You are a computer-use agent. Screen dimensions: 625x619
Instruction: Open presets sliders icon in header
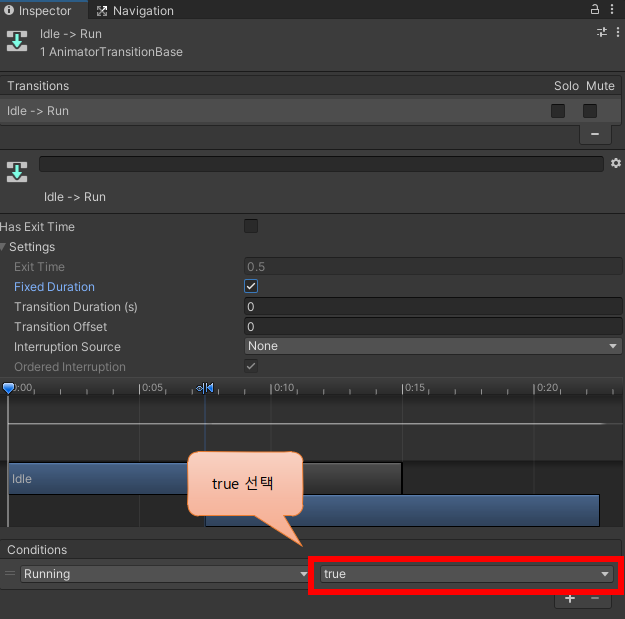tap(602, 32)
